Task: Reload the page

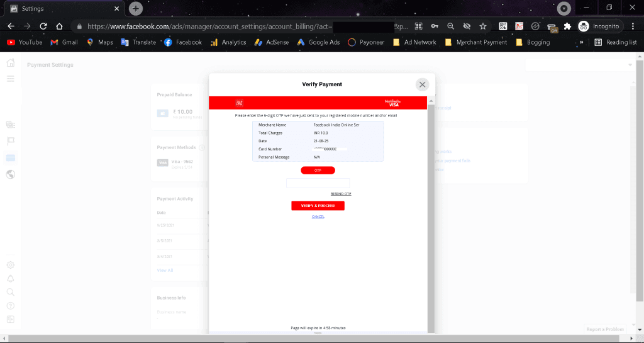Action: (x=43, y=26)
